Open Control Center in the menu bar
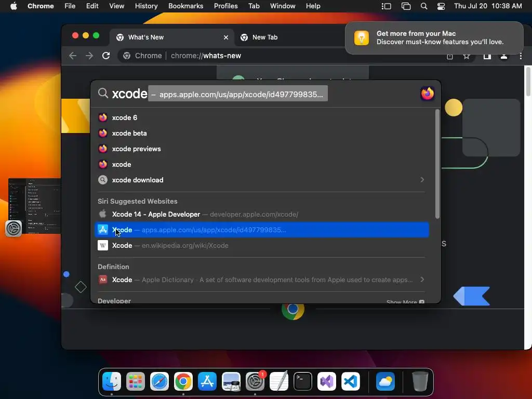532x399 pixels. point(441,6)
